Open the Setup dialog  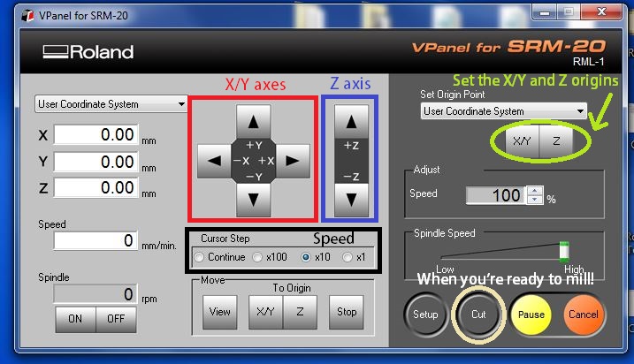[425, 315]
